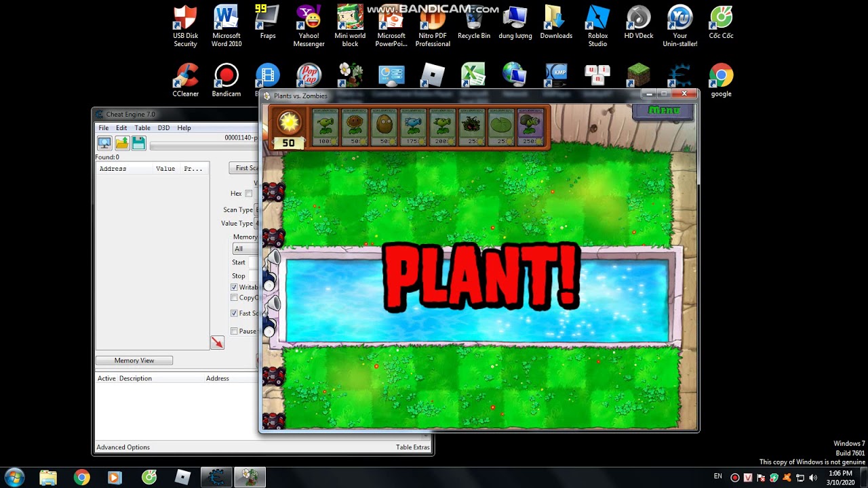Viewport: 868px width, 488px height.
Task: Open HD VDeck desktop shortcut
Action: 639,22
